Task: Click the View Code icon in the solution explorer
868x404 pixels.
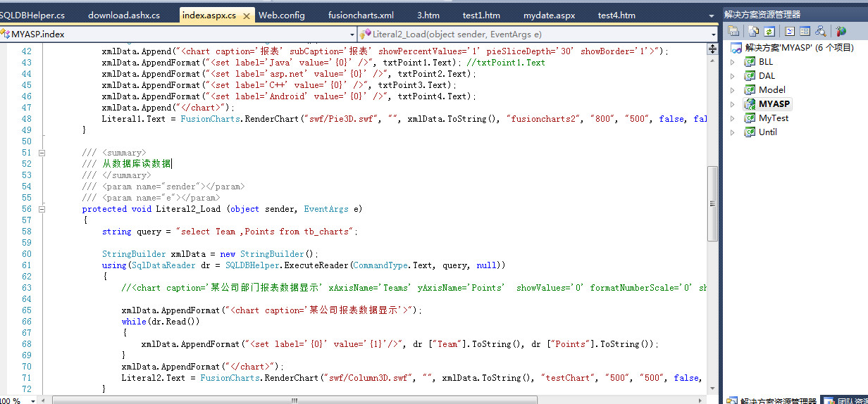Action: (790, 31)
